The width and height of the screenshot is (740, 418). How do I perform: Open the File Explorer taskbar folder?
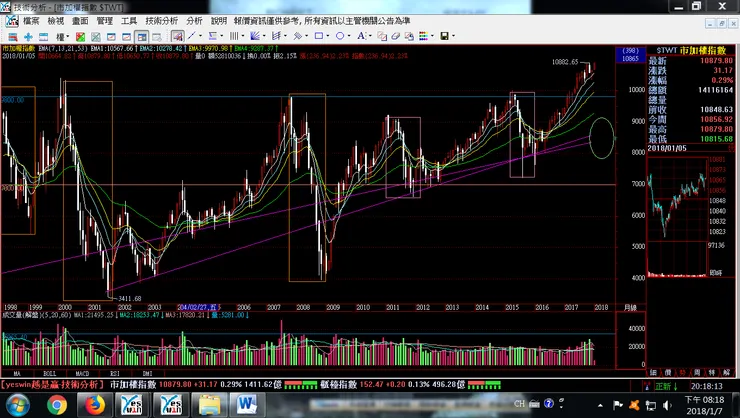[209, 405]
